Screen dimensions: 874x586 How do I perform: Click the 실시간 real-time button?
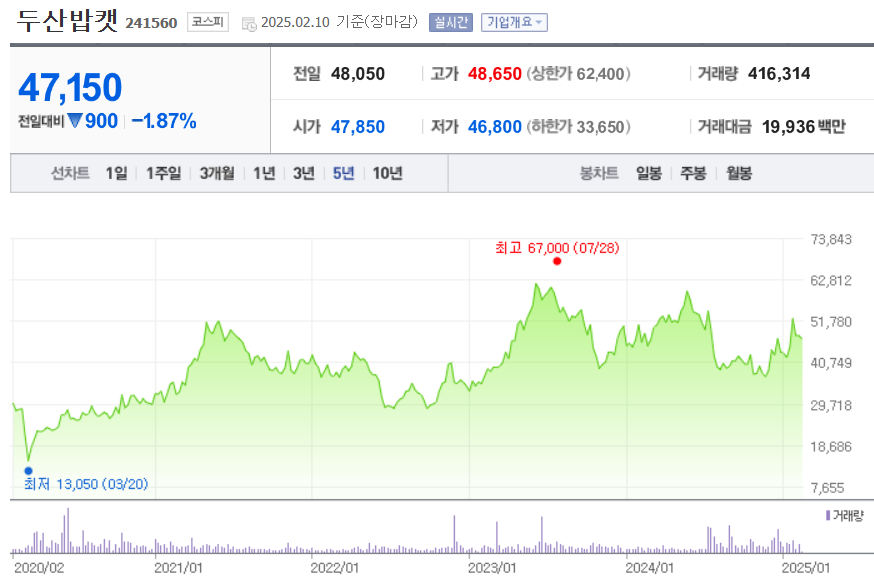[x=450, y=22]
